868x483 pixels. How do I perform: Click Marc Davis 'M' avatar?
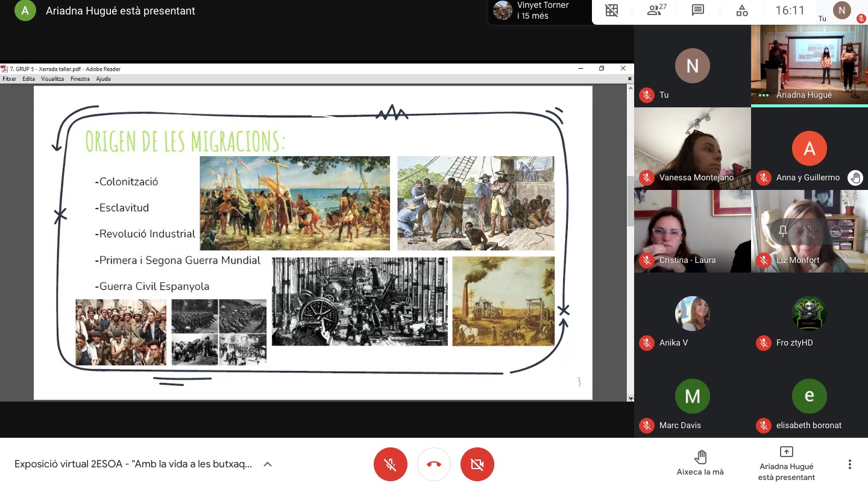(693, 396)
